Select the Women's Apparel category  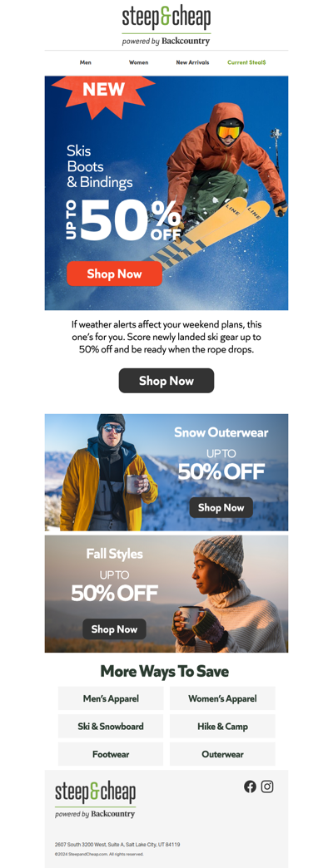[x=222, y=698]
